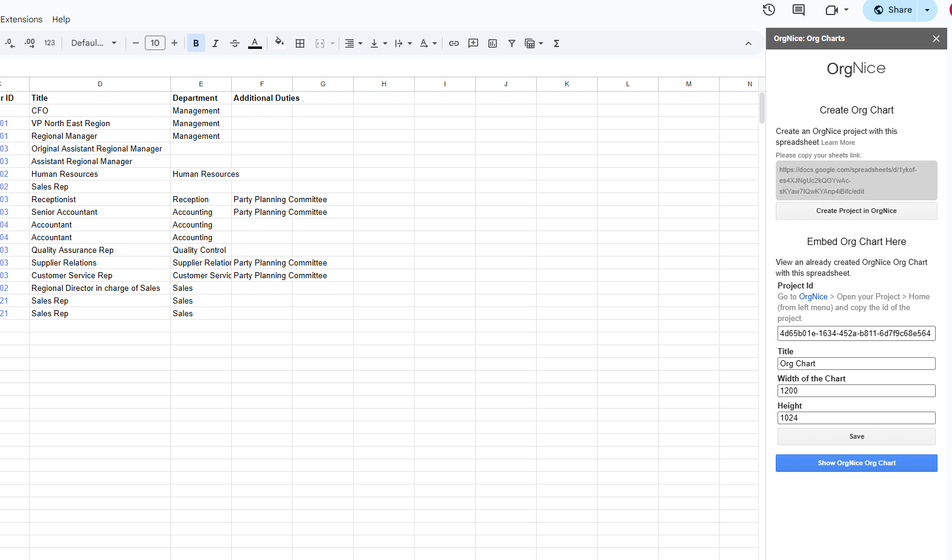The width and height of the screenshot is (952, 560).
Task: Toggle bold formatting
Action: coord(196,43)
